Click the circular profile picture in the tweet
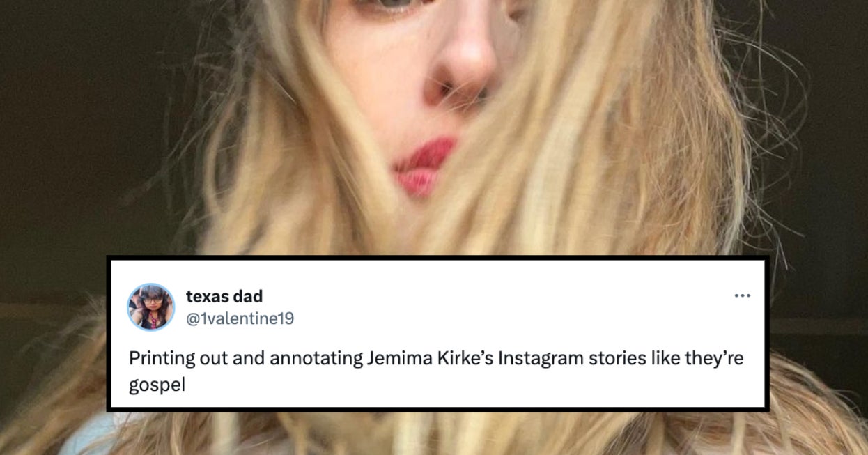Viewport: 868px width, 455px height. 153,304
